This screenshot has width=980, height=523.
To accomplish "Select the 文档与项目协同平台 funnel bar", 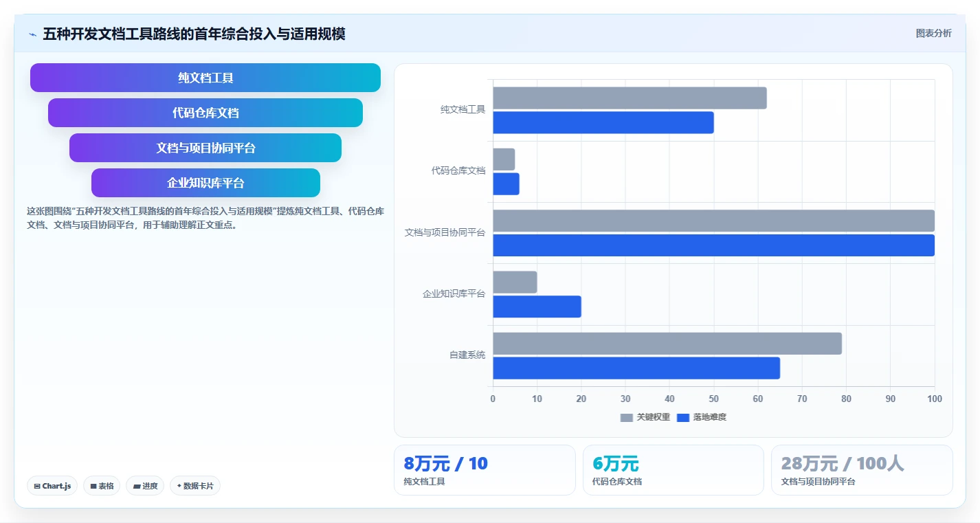I will click(x=205, y=148).
